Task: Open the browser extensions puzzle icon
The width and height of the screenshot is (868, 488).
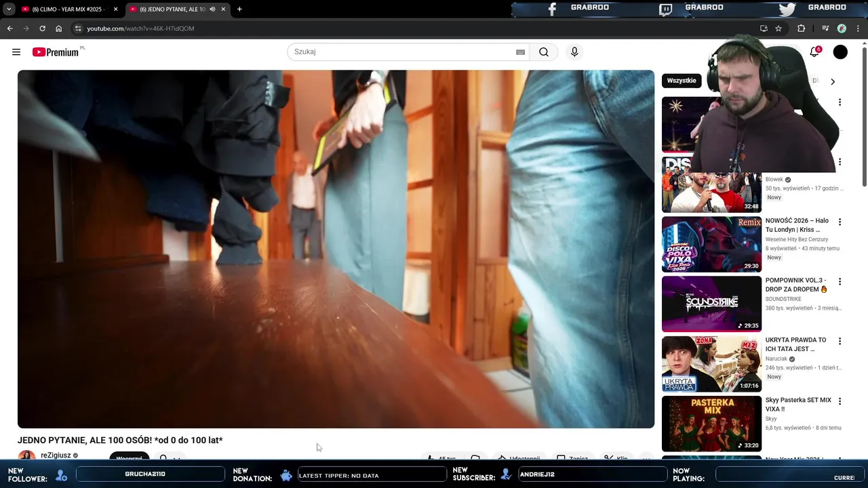Action: (x=801, y=28)
